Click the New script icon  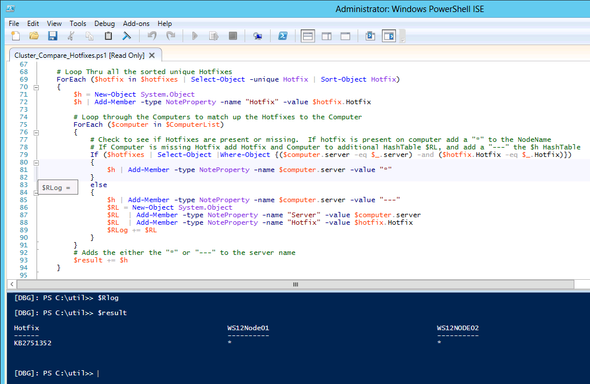click(x=15, y=36)
